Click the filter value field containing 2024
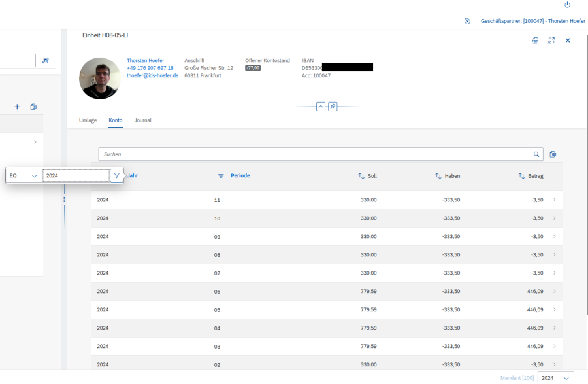Viewport: 588px width, 384px height. click(x=76, y=175)
